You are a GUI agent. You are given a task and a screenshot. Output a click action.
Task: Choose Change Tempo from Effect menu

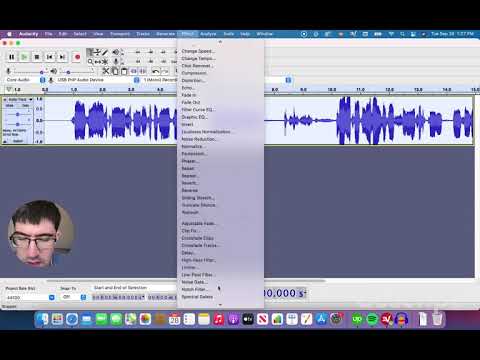pyautogui.click(x=220, y=58)
